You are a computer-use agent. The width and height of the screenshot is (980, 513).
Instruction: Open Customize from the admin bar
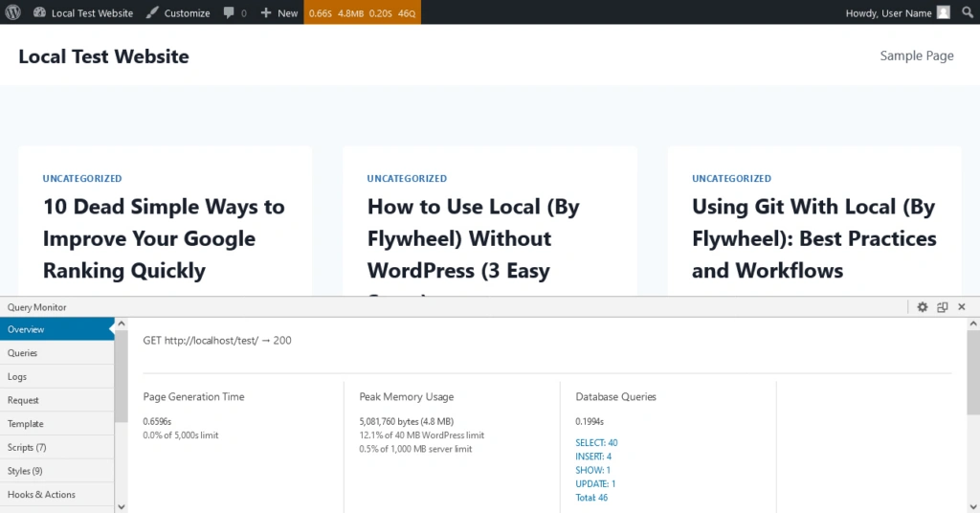178,13
